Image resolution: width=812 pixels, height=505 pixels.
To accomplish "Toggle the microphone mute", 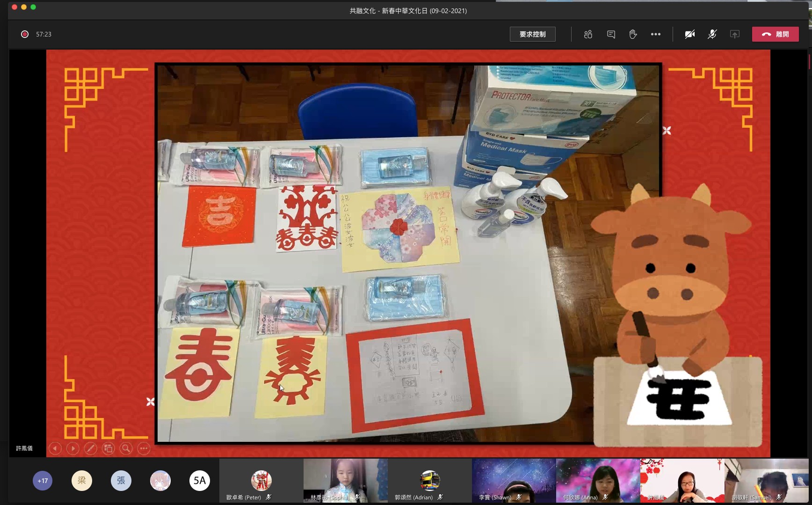I will (x=712, y=34).
